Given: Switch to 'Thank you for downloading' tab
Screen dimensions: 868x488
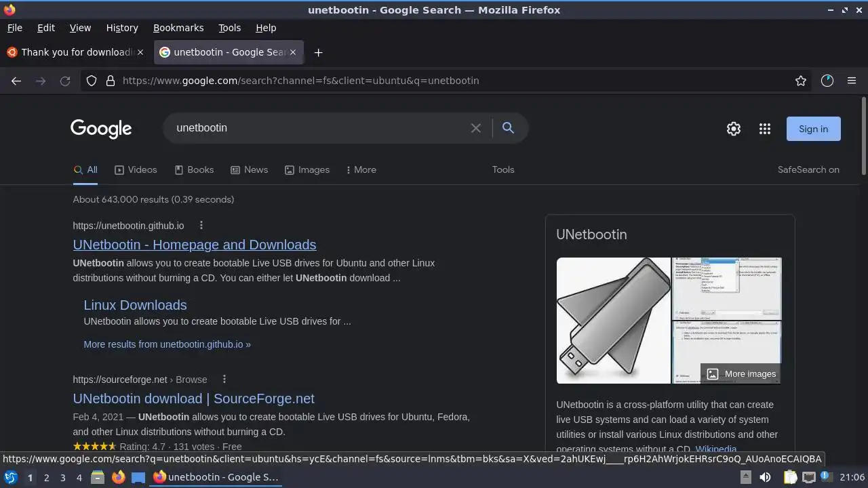Looking at the screenshot, I should pos(75,52).
